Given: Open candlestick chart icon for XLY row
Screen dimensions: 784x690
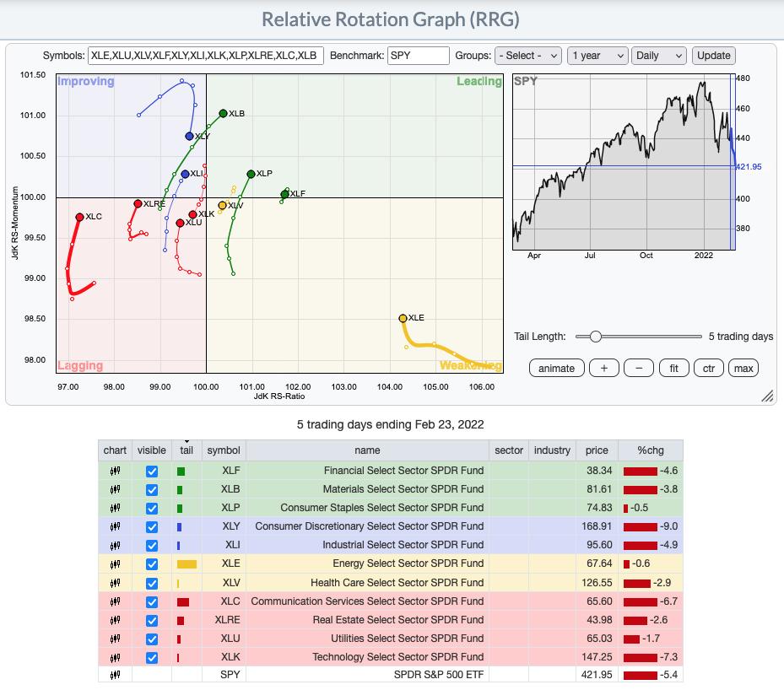Looking at the screenshot, I should [115, 526].
